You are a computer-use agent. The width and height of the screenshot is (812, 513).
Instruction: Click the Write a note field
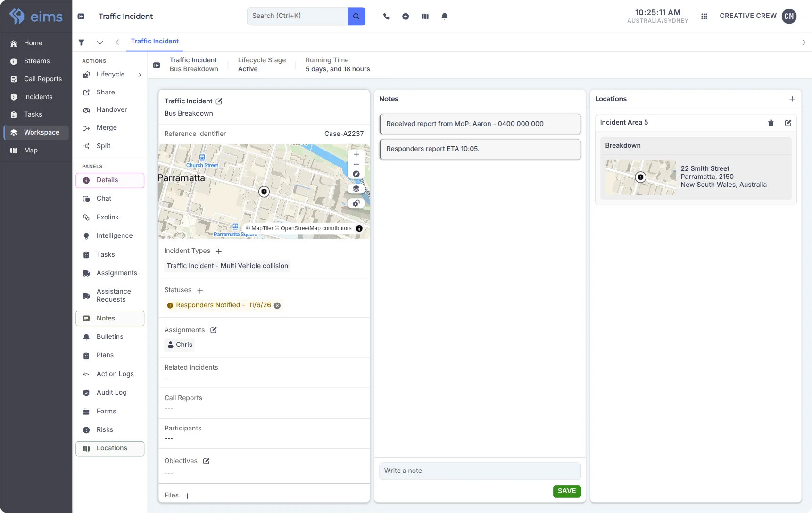(x=480, y=471)
